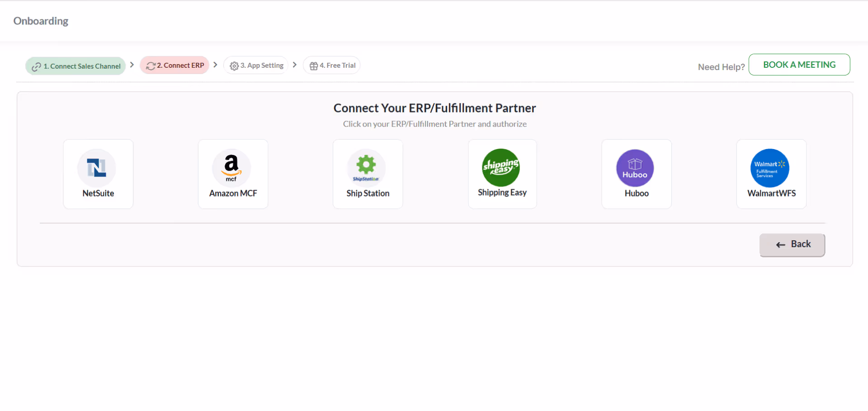The width and height of the screenshot is (868, 411).
Task: Click the Need Help? text
Action: click(x=721, y=66)
